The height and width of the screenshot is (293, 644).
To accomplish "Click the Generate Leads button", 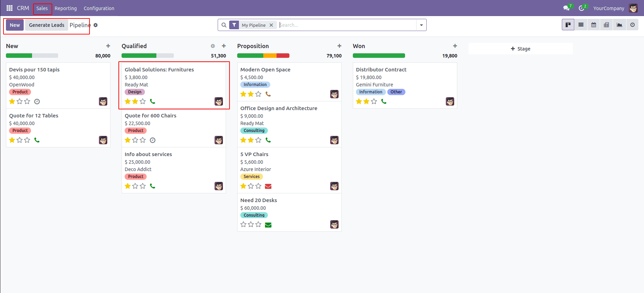I will pos(47,25).
